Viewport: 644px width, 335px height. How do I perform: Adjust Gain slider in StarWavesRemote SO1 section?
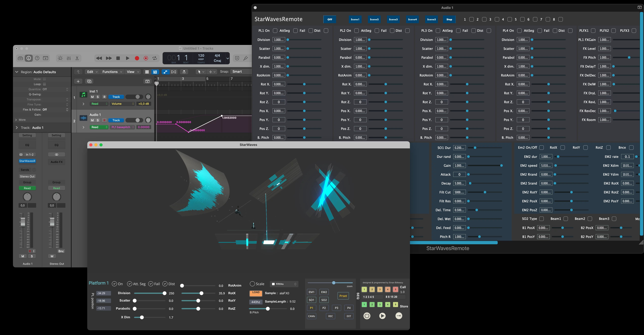[485, 166]
